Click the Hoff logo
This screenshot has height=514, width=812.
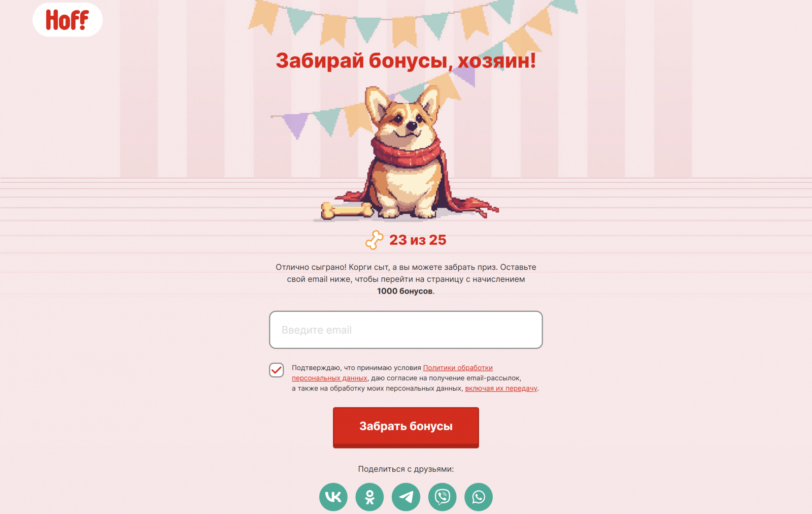[x=67, y=20]
